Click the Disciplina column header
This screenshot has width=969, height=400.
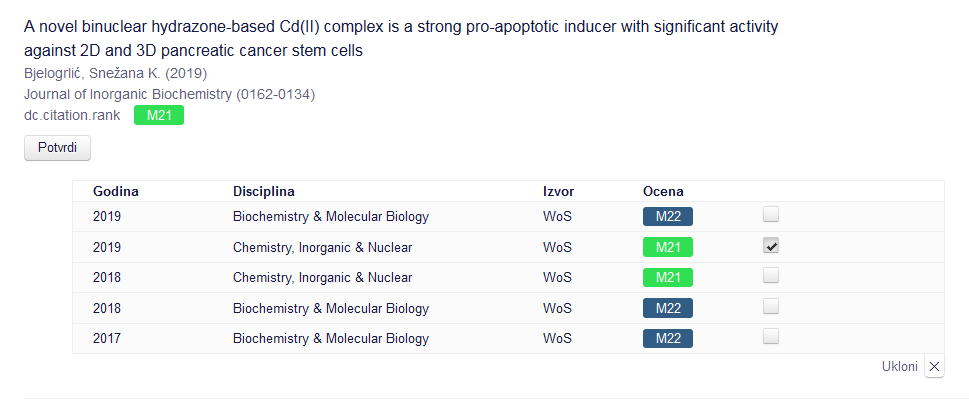[264, 191]
